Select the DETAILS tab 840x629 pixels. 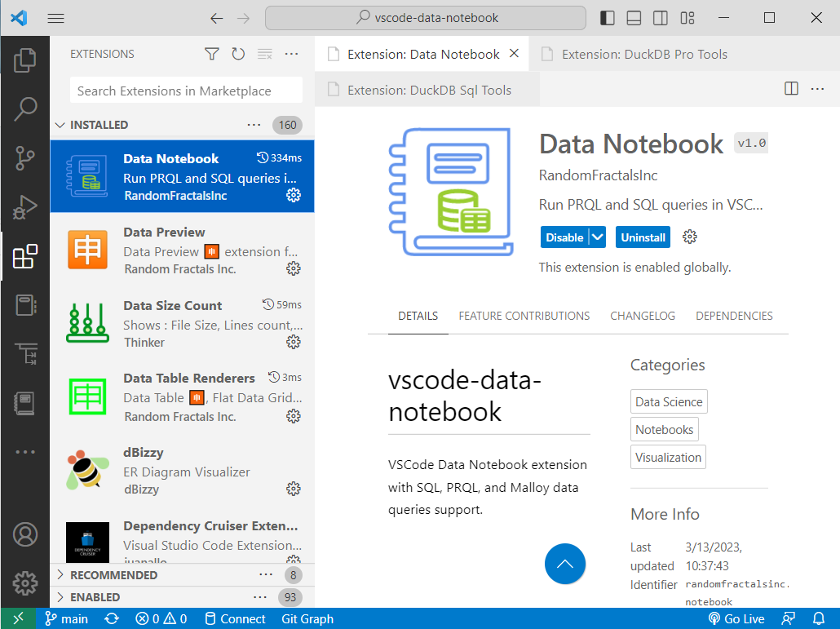pyautogui.click(x=418, y=316)
